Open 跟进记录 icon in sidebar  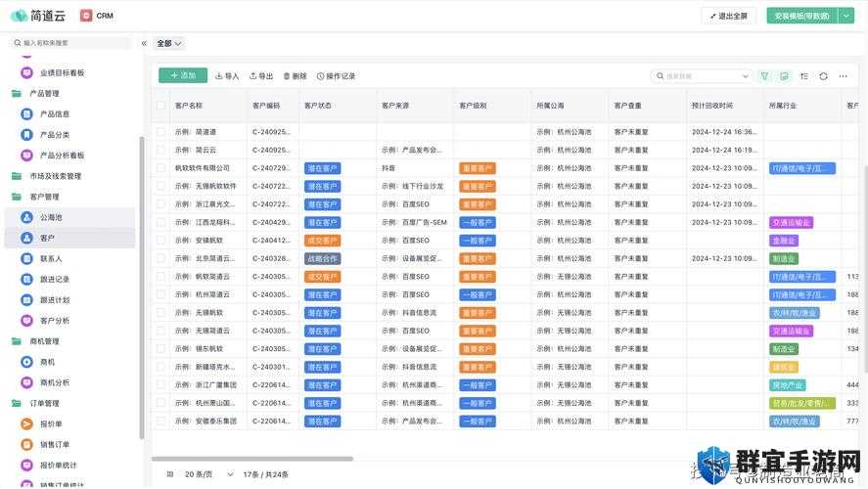coord(26,280)
